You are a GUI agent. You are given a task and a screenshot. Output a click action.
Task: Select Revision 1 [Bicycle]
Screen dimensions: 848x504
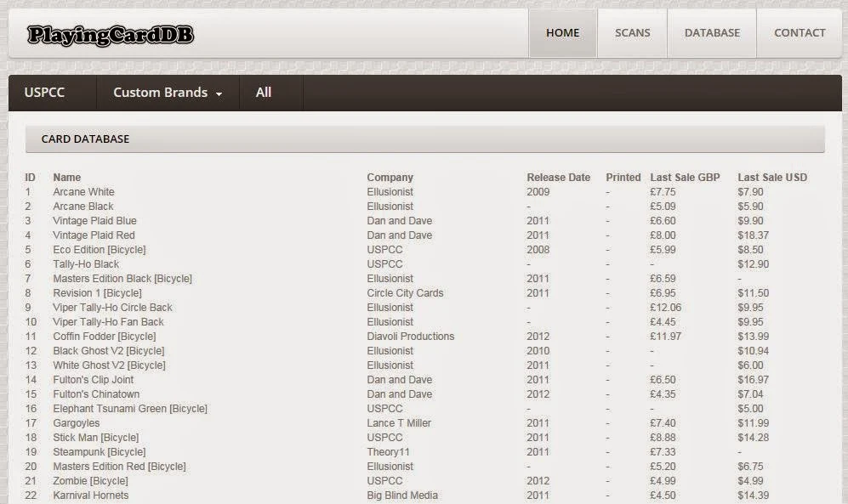point(97,293)
